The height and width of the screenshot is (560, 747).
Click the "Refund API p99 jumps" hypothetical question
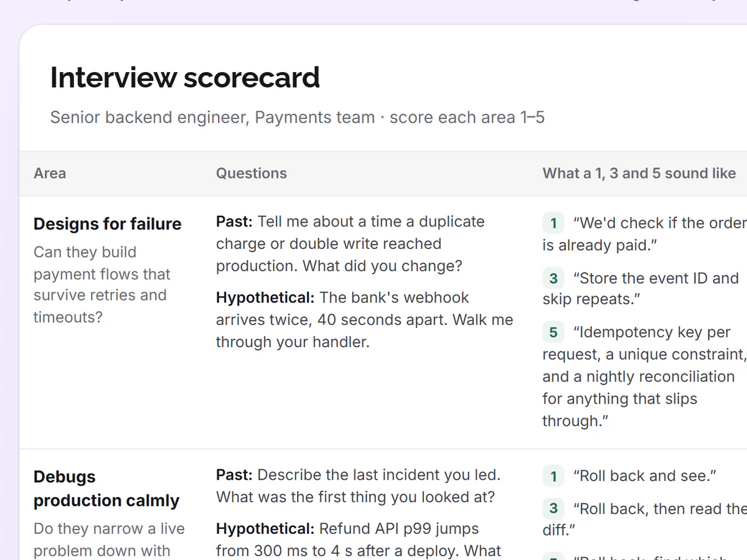click(359, 539)
